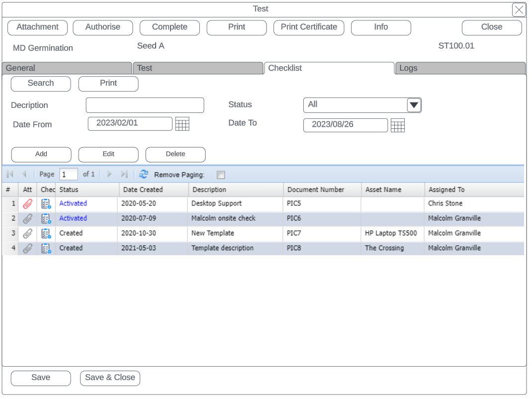The height and width of the screenshot is (399, 532).
Task: Expand the Status dropdown arrow
Action: coord(414,105)
